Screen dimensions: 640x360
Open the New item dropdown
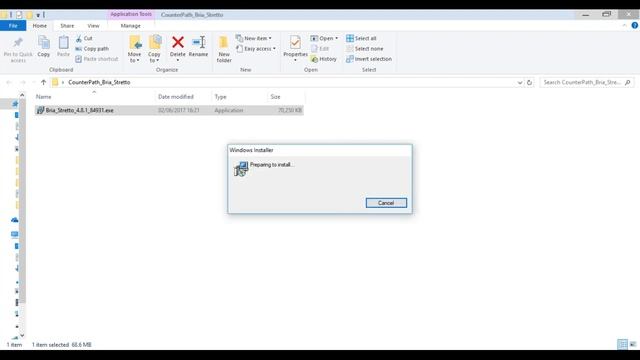[x=253, y=38]
